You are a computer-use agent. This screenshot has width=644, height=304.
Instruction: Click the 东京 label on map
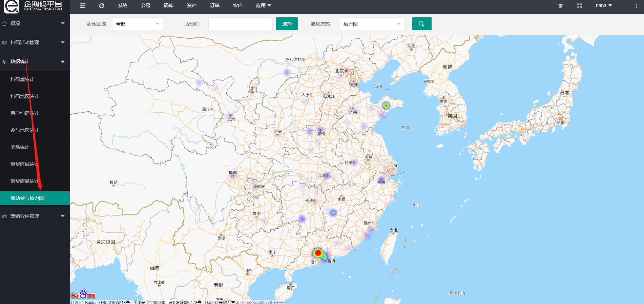click(x=561, y=122)
